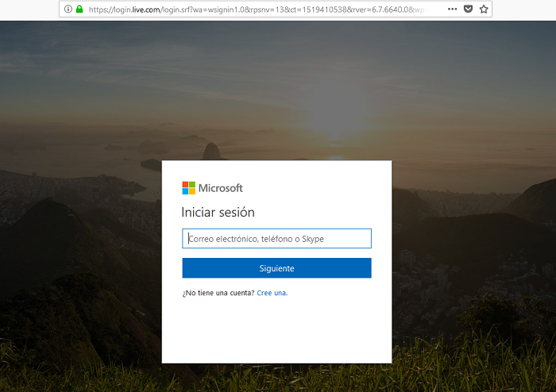Viewport: 556px width, 392px height.
Task: Click the site information "i" icon
Action: click(x=68, y=10)
